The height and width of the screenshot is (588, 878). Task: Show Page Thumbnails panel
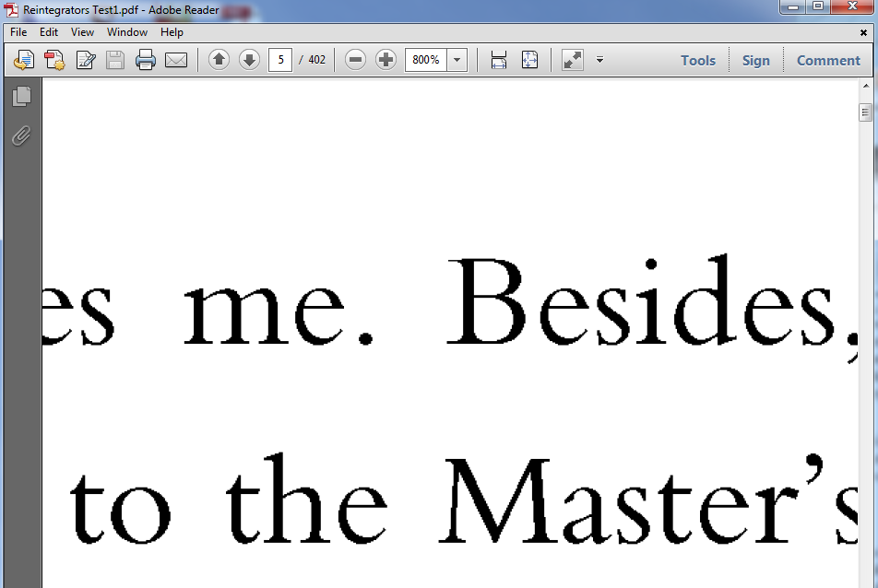point(21,97)
